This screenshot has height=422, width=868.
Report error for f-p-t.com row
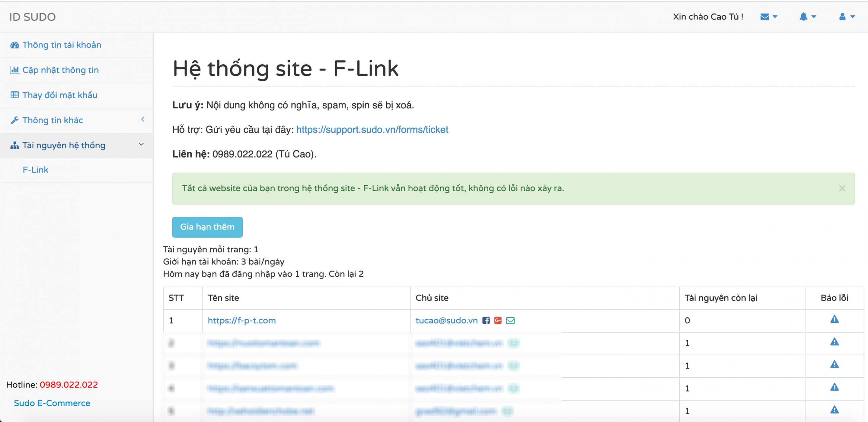pos(834,319)
